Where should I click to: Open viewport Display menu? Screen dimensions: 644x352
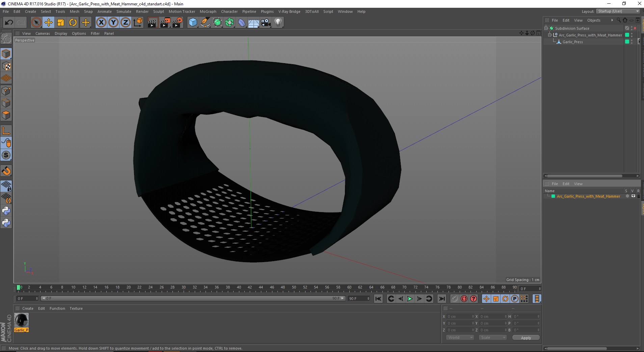click(x=61, y=33)
